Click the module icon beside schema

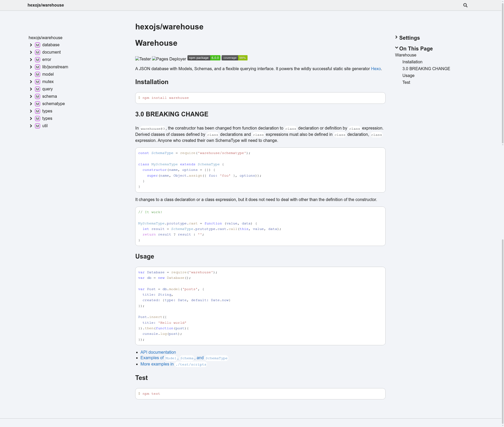pyautogui.click(x=38, y=96)
